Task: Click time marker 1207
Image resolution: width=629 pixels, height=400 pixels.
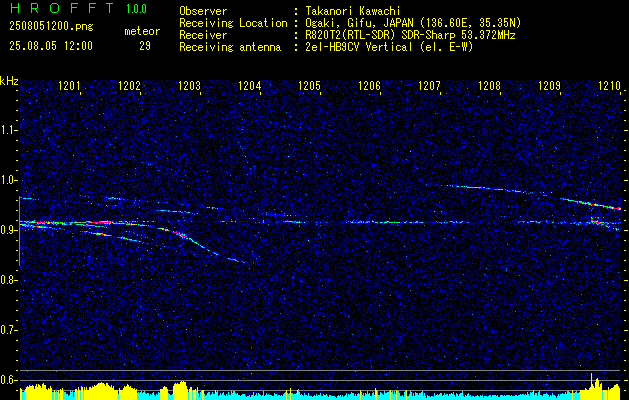Action: coord(429,85)
